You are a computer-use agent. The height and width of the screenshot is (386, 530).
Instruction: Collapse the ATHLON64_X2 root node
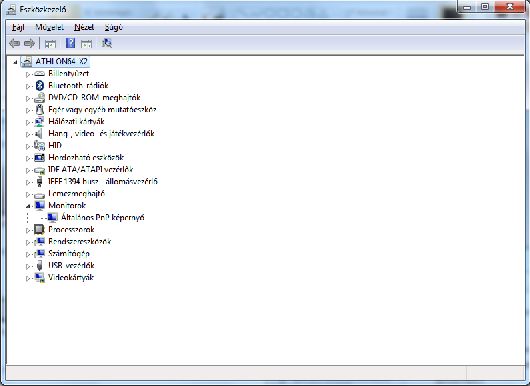pyautogui.click(x=15, y=62)
